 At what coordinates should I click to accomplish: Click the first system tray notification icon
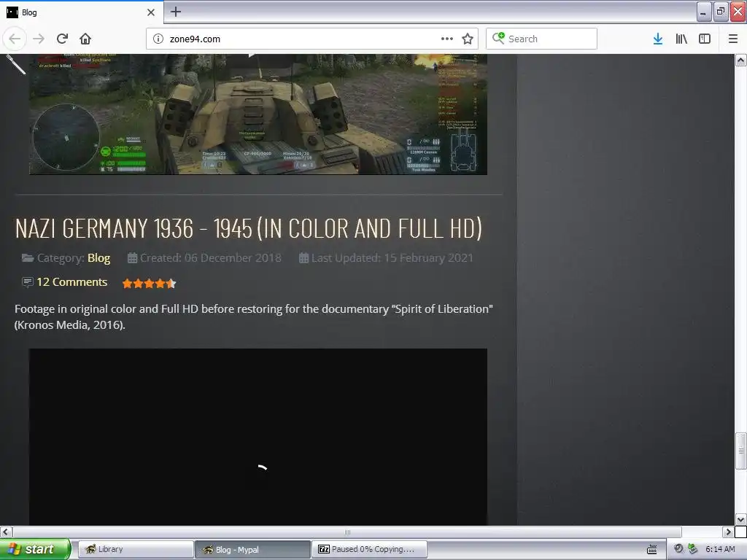[x=678, y=548]
